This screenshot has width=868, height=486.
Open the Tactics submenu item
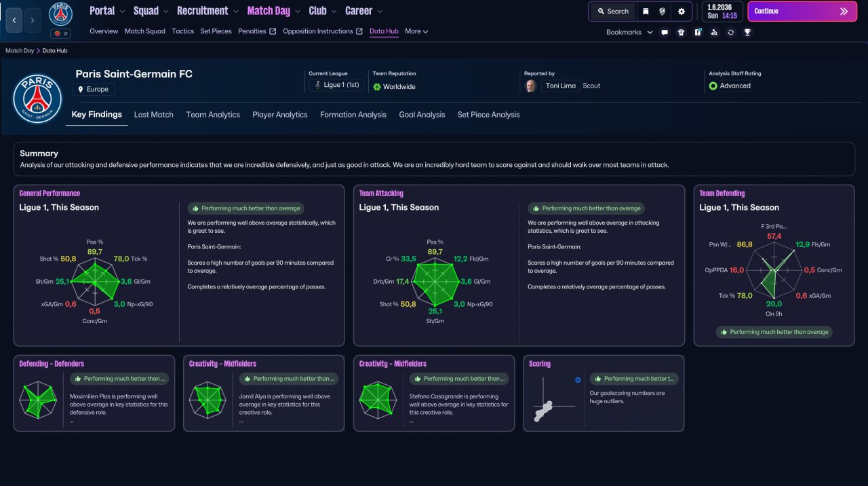183,31
